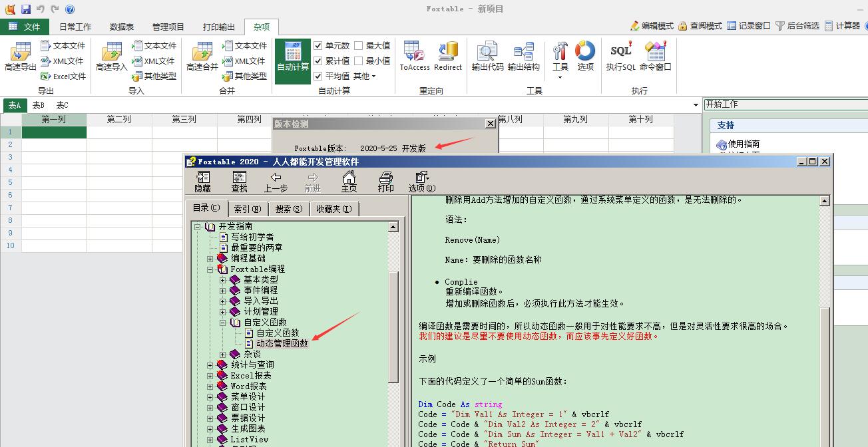Open the 其他 dropdown in 自动计算 group
This screenshot has height=447, width=868.
[x=365, y=76]
